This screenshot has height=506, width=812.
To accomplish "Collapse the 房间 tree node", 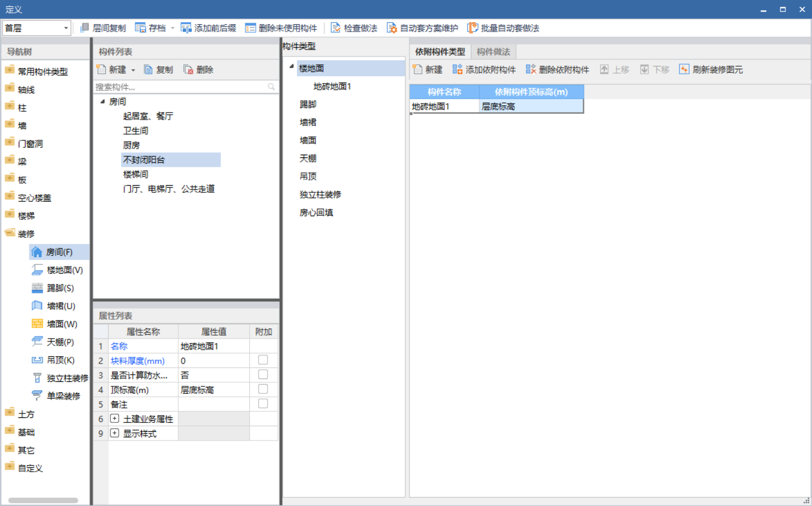I will click(x=102, y=101).
